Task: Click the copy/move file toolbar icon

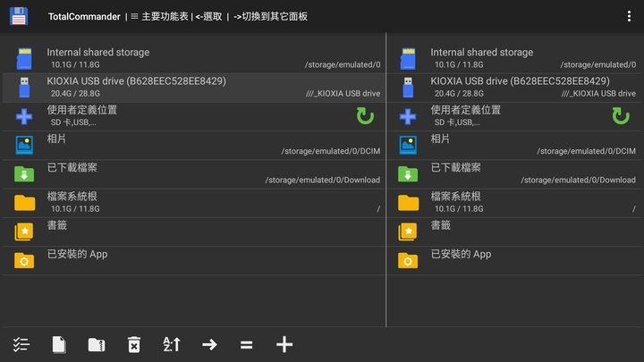Action: coord(59,344)
